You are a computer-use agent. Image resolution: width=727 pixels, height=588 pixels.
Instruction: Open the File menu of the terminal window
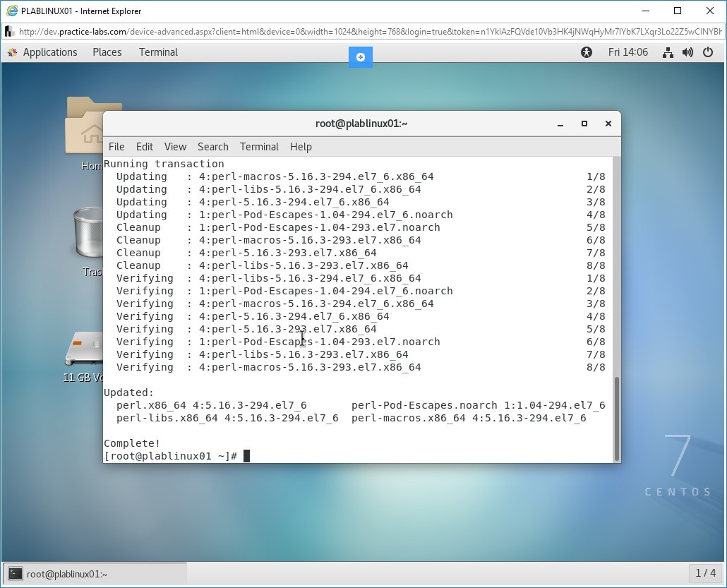(x=116, y=147)
